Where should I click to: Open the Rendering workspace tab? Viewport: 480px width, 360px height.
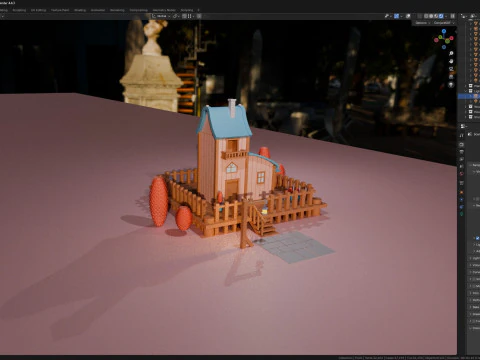click(x=117, y=10)
